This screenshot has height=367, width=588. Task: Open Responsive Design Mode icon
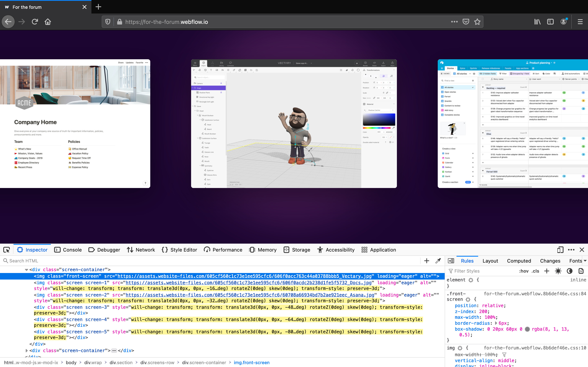pyautogui.click(x=560, y=250)
